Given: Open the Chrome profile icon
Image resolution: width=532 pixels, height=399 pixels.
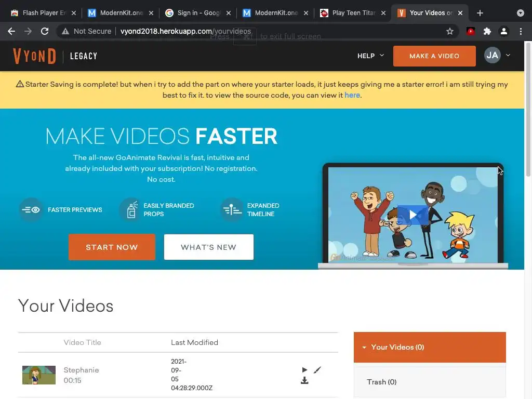Looking at the screenshot, I should pyautogui.click(x=504, y=31).
